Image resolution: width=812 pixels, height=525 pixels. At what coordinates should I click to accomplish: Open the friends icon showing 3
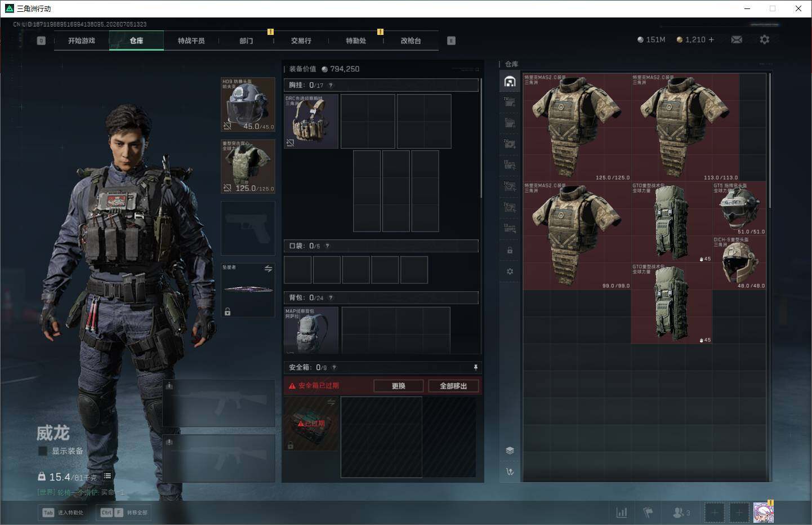pos(681,513)
